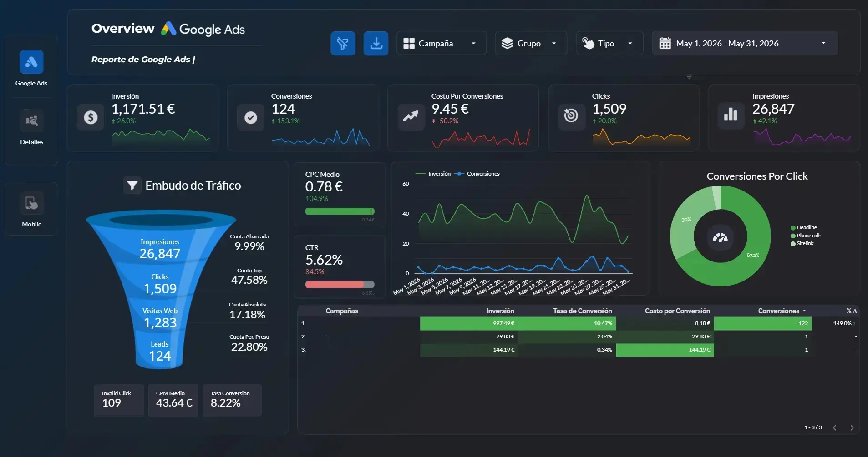Sort table by Campañas column header
This screenshot has height=457, width=868.
(342, 311)
